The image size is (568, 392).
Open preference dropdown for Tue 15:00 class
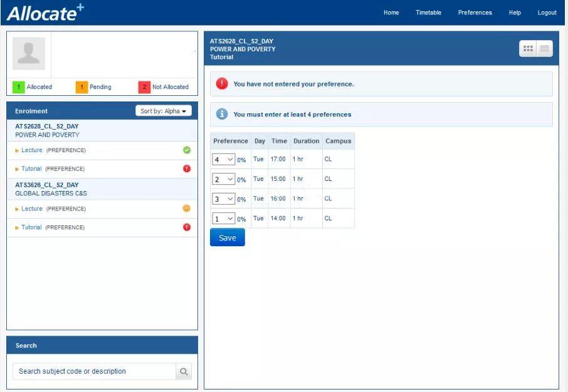pyautogui.click(x=223, y=179)
